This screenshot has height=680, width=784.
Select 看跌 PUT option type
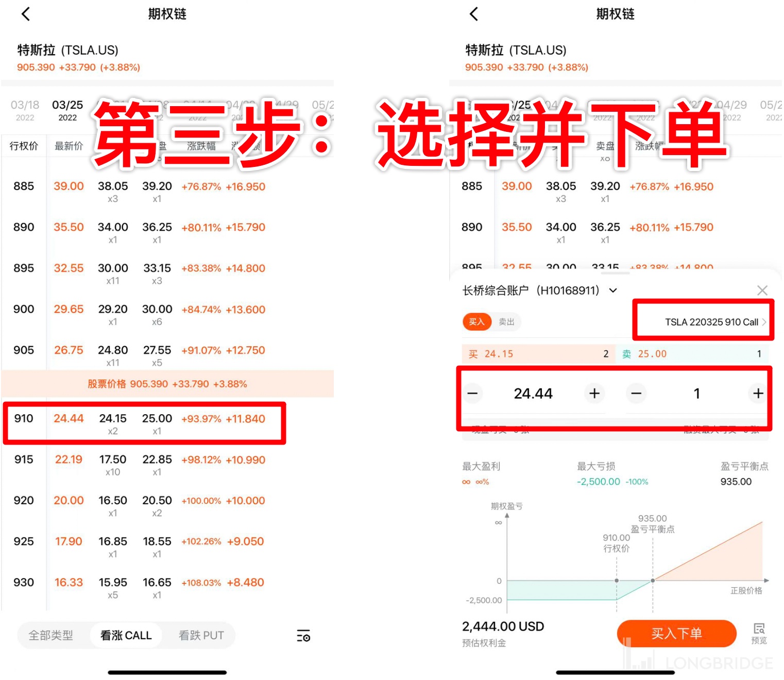(201, 636)
